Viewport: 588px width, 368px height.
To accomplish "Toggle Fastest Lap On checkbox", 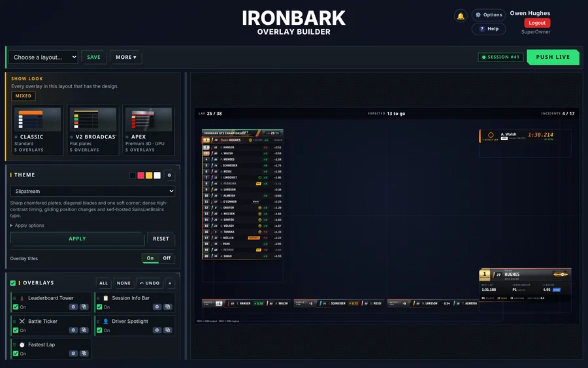I will tap(16, 354).
